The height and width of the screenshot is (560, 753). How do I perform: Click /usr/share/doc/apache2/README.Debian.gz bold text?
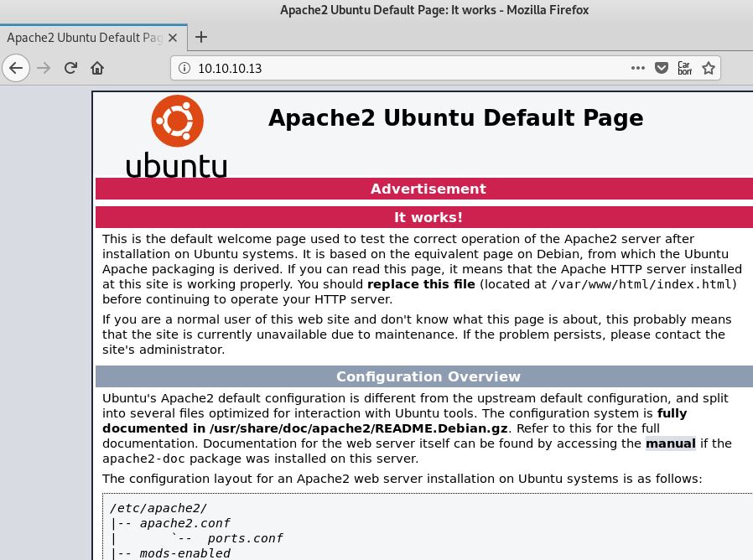(x=359, y=428)
